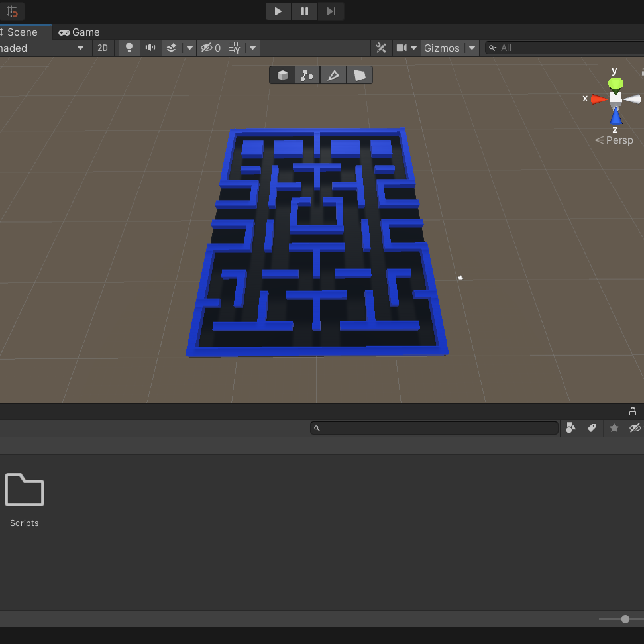The height and width of the screenshot is (644, 644).
Task: Open the Shaded draw mode dropdown
Action: [42, 48]
